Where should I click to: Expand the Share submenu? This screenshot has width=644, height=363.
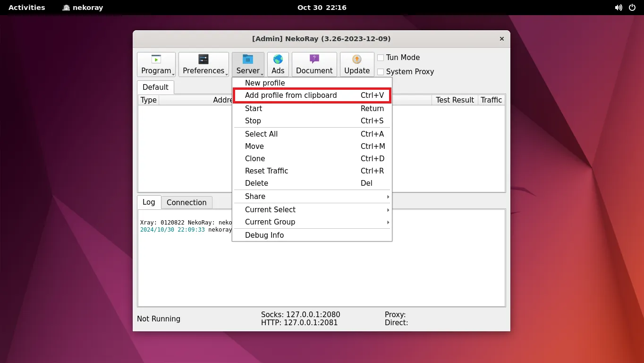pyautogui.click(x=312, y=197)
